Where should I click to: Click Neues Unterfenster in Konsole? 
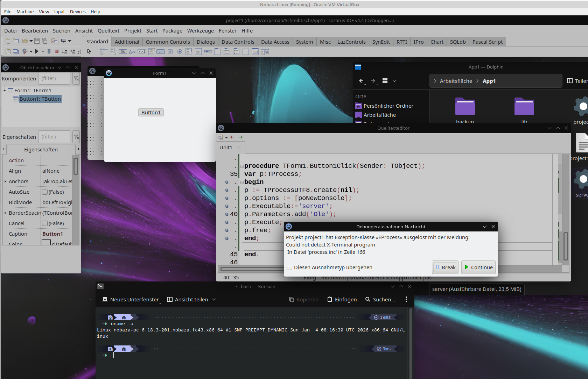pyautogui.click(x=131, y=300)
